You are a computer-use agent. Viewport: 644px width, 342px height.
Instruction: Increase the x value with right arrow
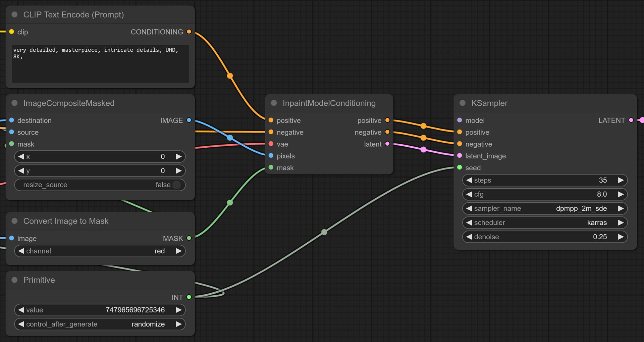179,156
